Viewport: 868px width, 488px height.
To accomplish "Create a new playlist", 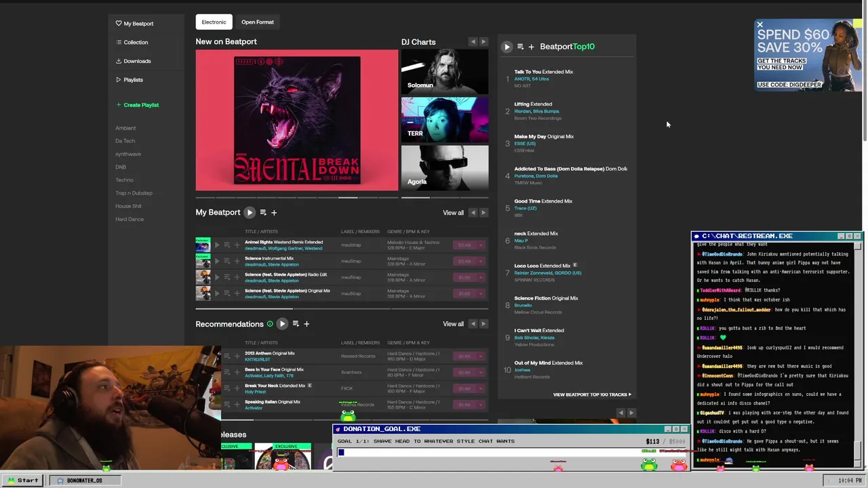I will 137,105.
